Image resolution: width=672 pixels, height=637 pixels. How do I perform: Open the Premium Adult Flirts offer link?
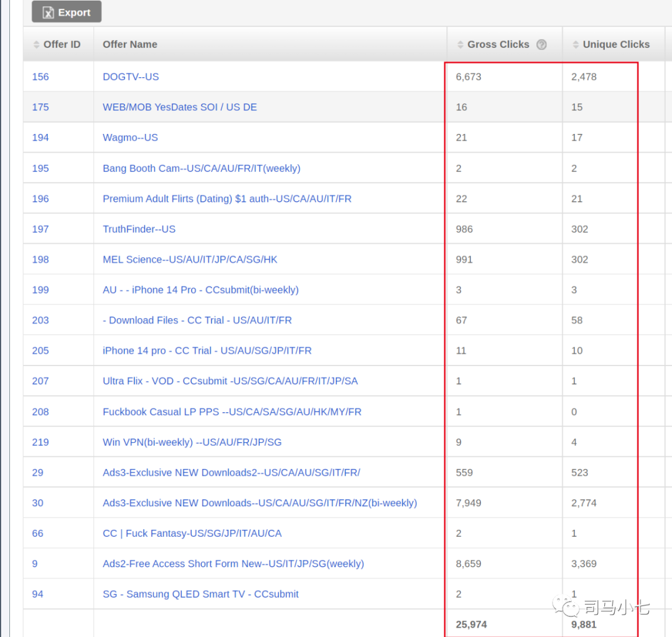[227, 199]
